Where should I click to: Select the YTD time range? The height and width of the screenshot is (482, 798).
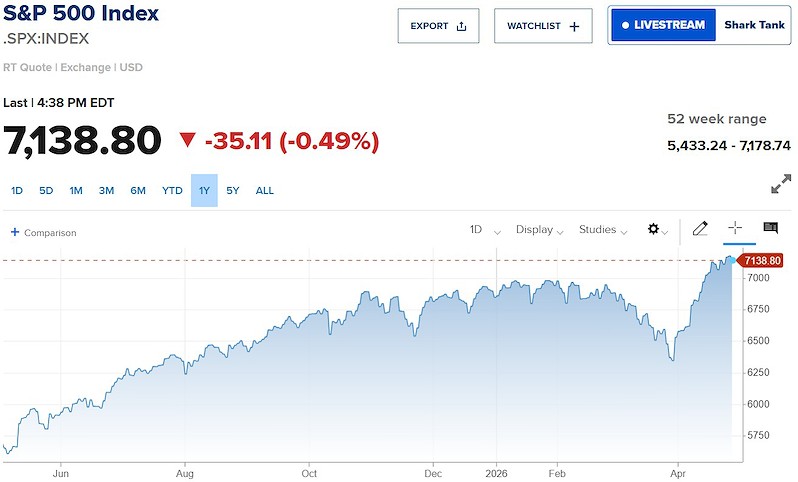(x=172, y=190)
